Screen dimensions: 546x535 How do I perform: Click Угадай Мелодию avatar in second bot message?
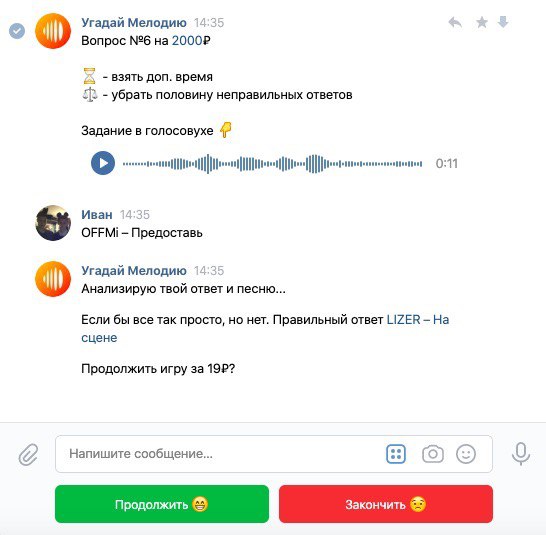(53, 279)
